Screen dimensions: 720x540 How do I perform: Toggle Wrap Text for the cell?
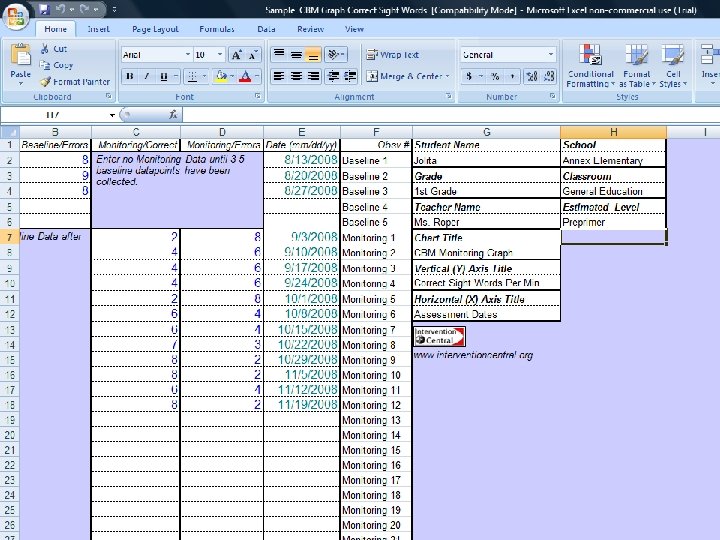click(x=393, y=55)
